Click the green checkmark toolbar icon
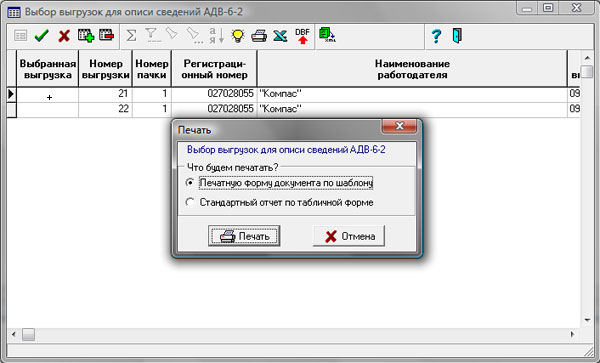 coord(41,36)
